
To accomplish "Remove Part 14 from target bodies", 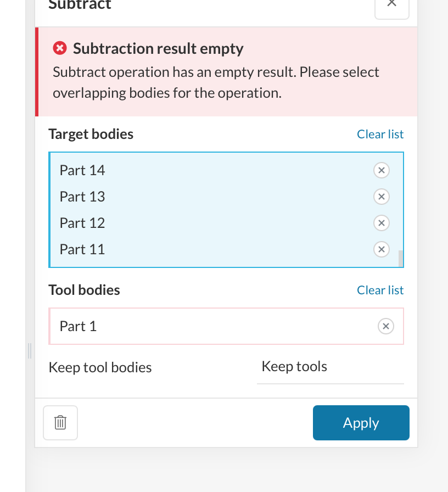I will click(x=381, y=170).
